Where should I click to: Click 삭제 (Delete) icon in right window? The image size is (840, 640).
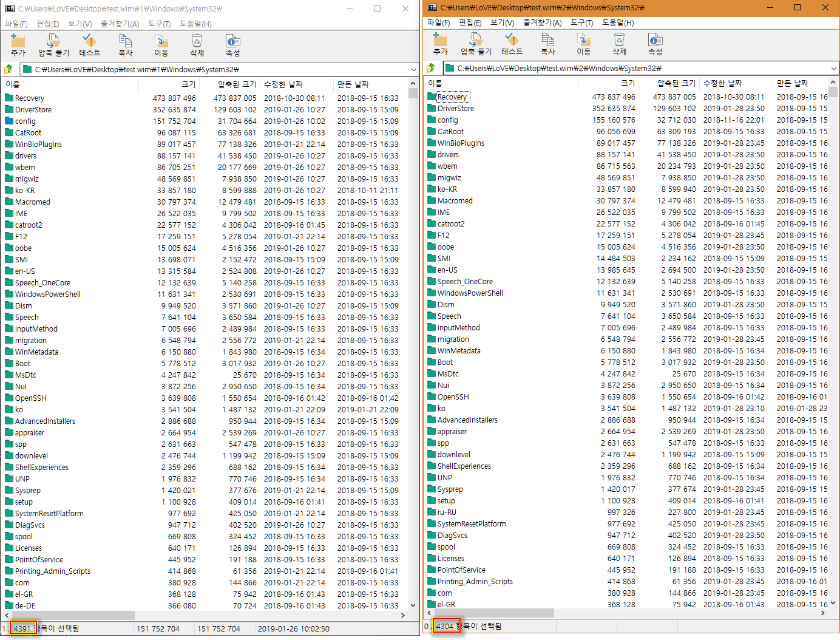click(x=619, y=40)
